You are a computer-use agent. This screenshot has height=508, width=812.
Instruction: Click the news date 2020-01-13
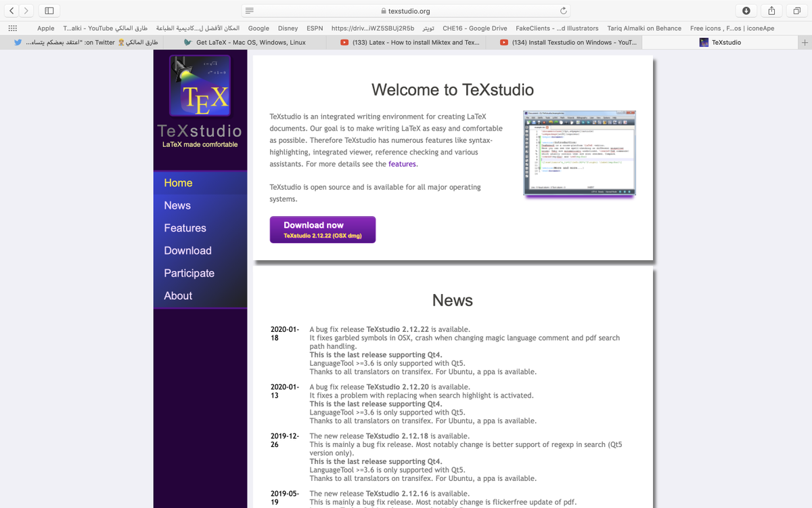pyautogui.click(x=285, y=391)
